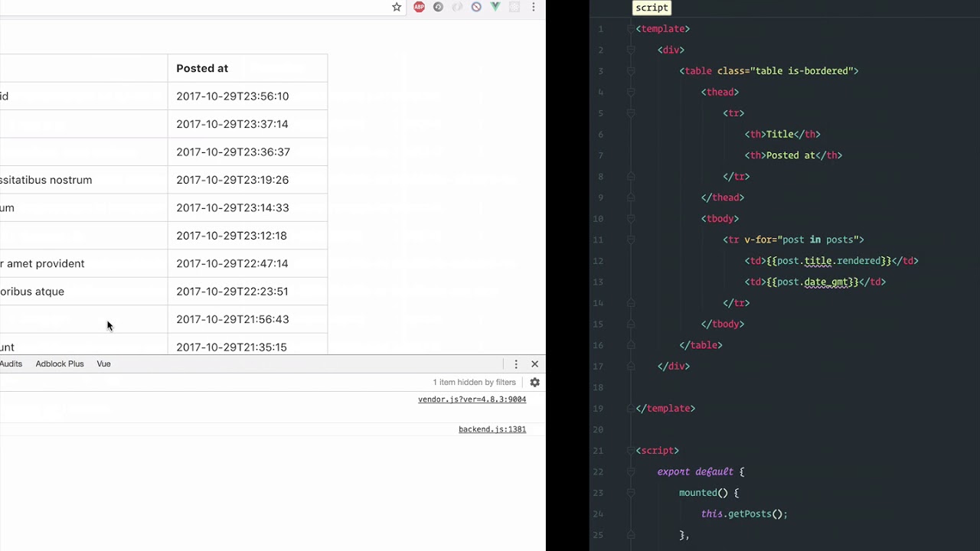Click the gray circular arrow extension icon
The height and width of the screenshot is (551, 980).
(x=438, y=7)
